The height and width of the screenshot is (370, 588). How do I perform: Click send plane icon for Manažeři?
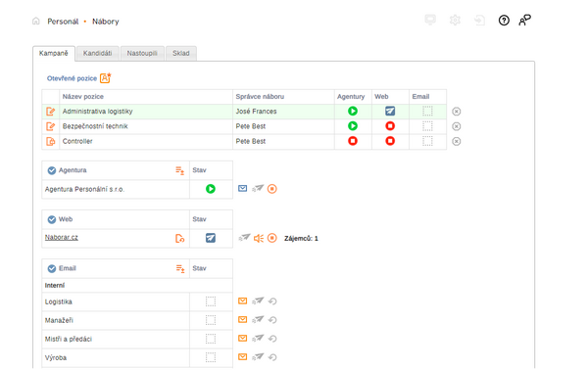(x=258, y=319)
